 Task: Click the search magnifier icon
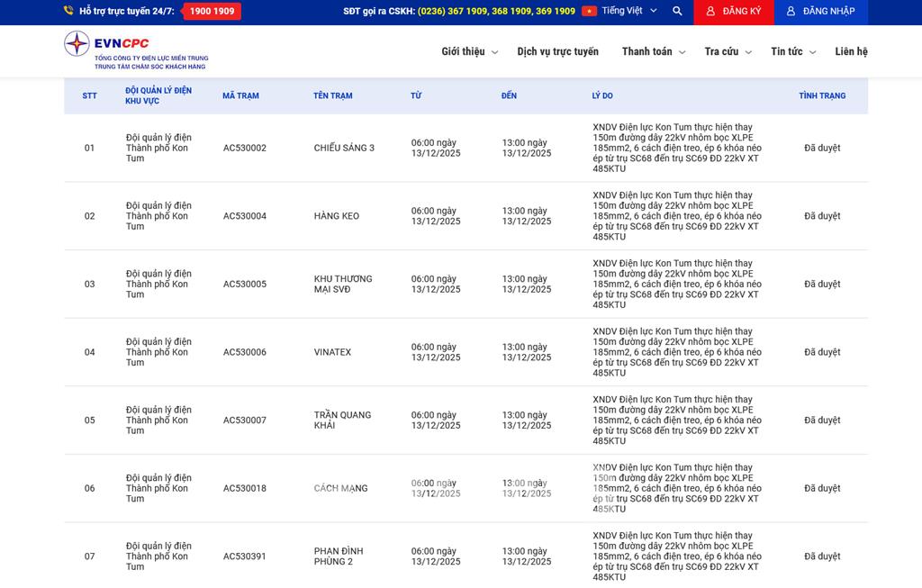677,12
